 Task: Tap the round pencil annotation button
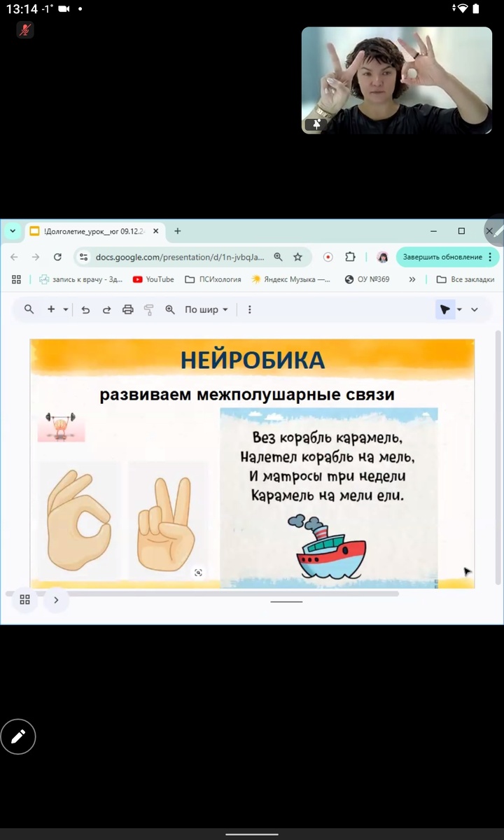click(18, 736)
